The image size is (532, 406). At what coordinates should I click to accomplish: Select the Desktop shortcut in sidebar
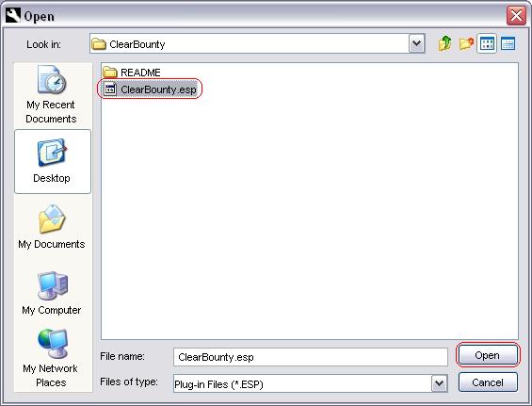(x=53, y=162)
